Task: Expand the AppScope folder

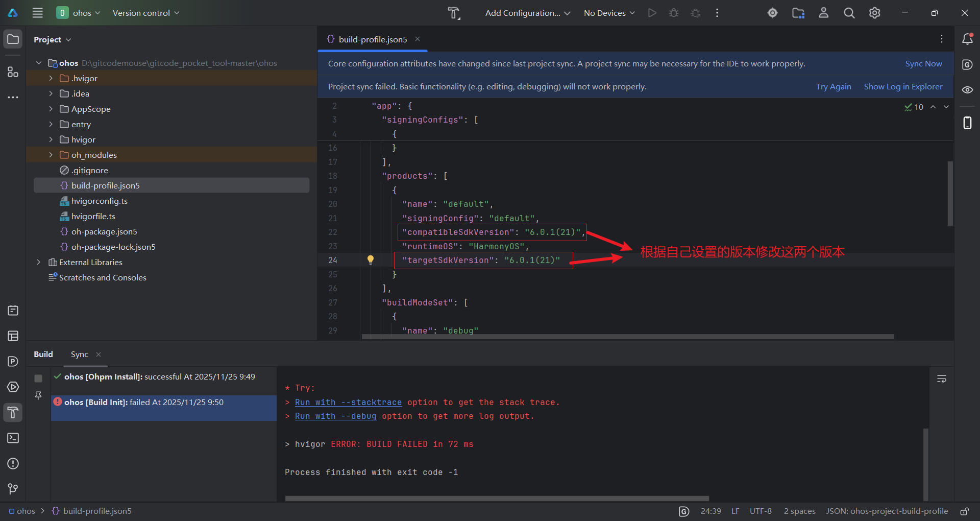Action: pyautogui.click(x=51, y=109)
